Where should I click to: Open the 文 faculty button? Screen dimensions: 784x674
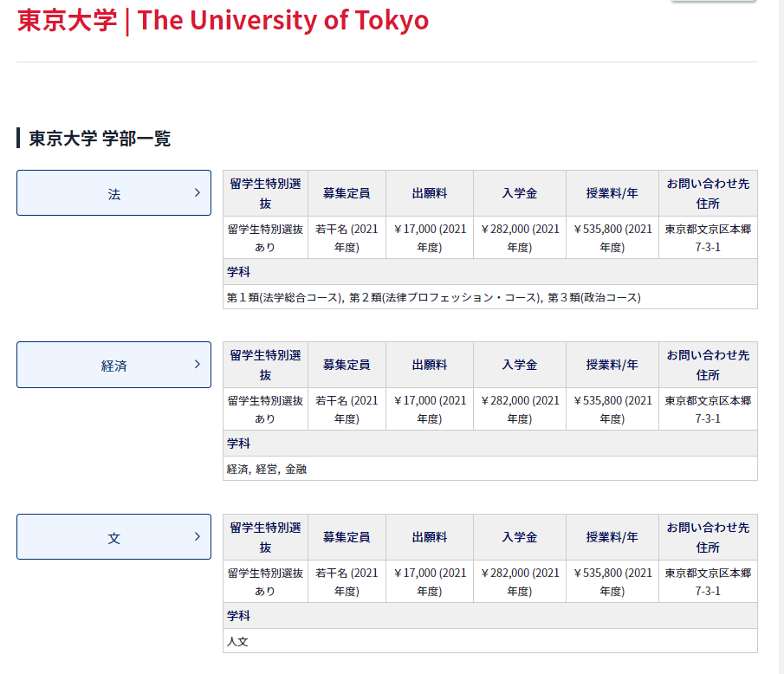(114, 537)
